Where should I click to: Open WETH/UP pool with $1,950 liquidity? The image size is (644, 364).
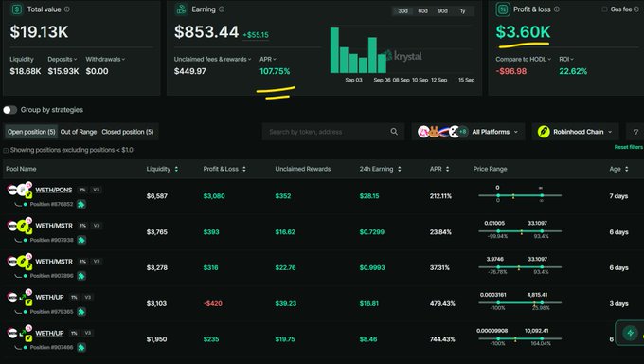pyautogui.click(x=49, y=333)
